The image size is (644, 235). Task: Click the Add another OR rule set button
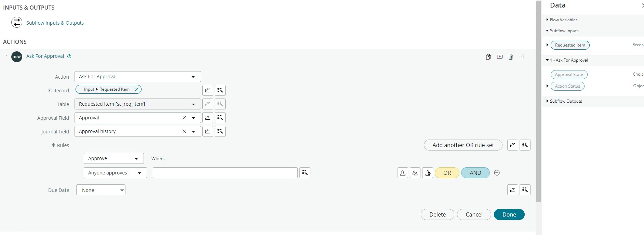click(463, 145)
